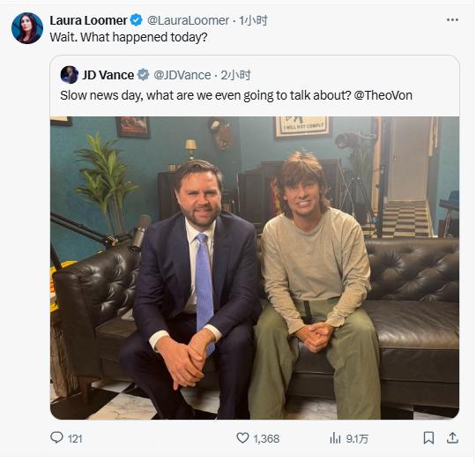Click Laura Loomer's blue verified badge
This screenshot has height=462, width=476.
coord(137,20)
